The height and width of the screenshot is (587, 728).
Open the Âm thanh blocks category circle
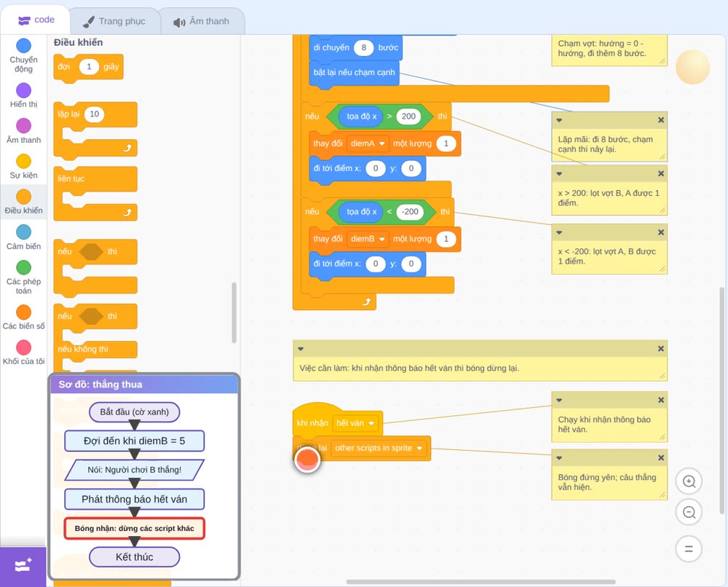point(24,125)
